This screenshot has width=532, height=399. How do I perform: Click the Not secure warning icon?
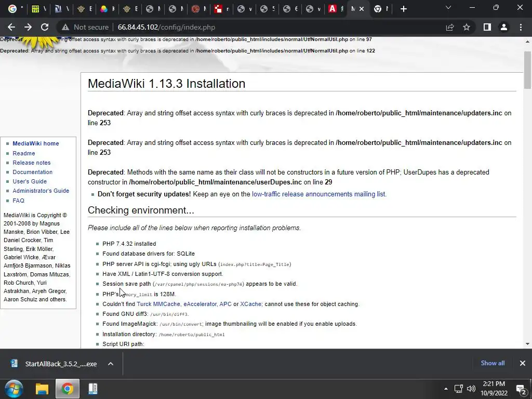[65, 27]
